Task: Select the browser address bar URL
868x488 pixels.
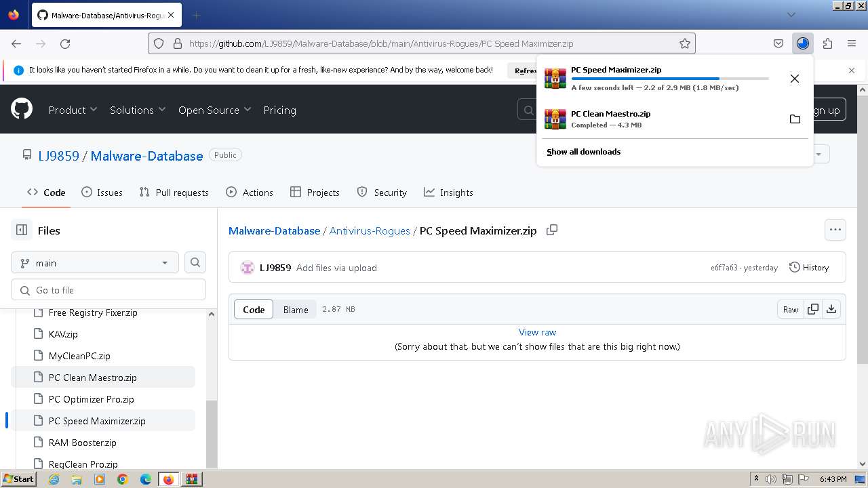Action: pyautogui.click(x=380, y=43)
